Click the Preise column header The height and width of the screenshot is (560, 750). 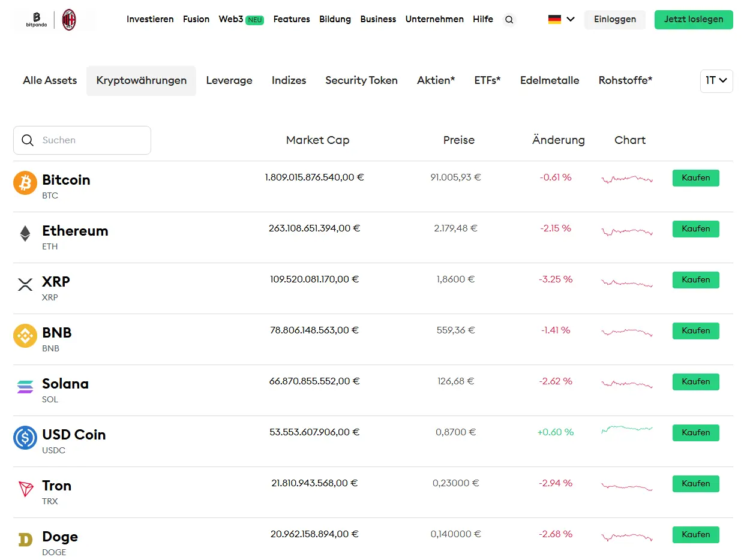[459, 140]
